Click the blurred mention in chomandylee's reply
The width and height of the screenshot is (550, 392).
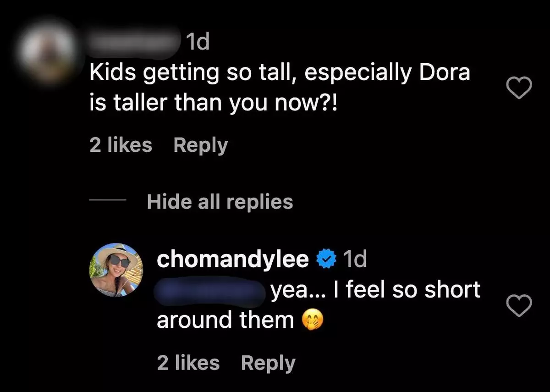tap(211, 290)
